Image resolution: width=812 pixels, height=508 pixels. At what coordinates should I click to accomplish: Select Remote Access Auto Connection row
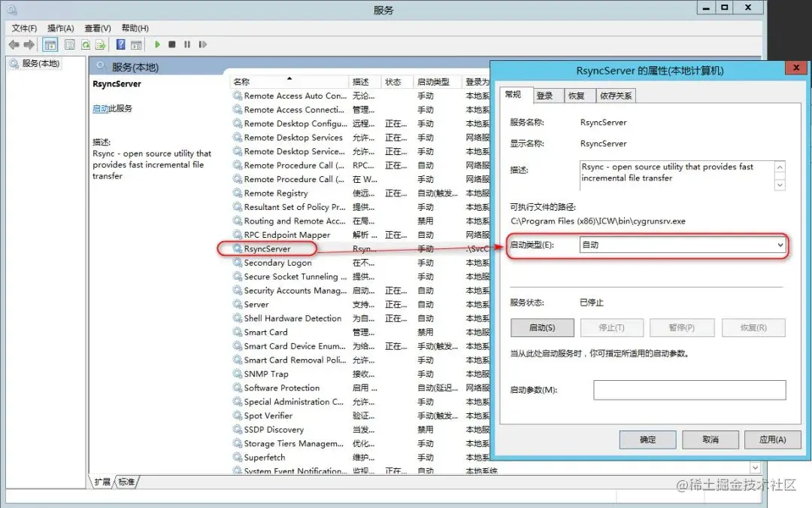click(x=360, y=96)
